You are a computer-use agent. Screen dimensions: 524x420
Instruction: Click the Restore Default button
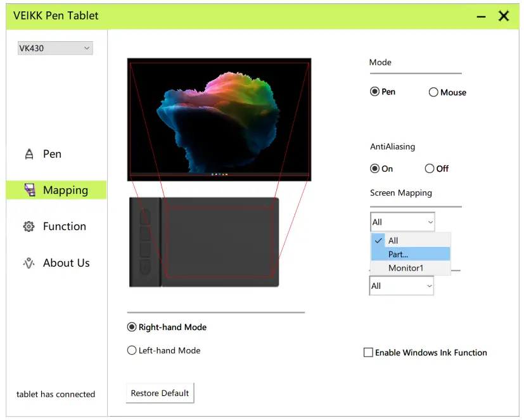pos(160,393)
